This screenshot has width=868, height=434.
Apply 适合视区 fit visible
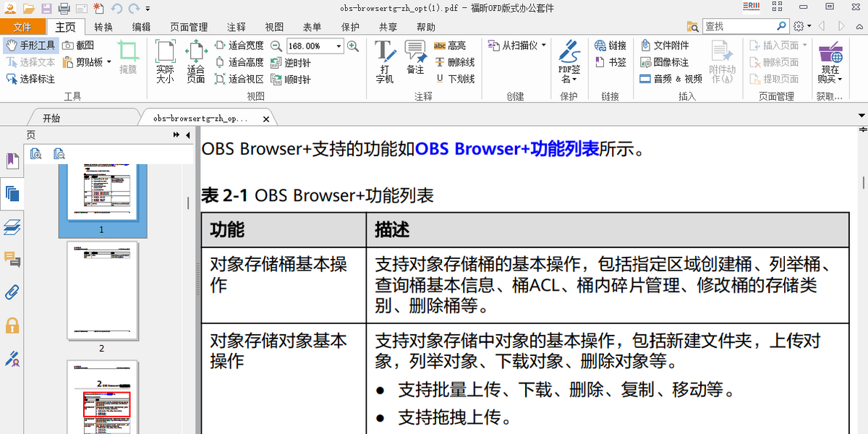pyautogui.click(x=239, y=79)
